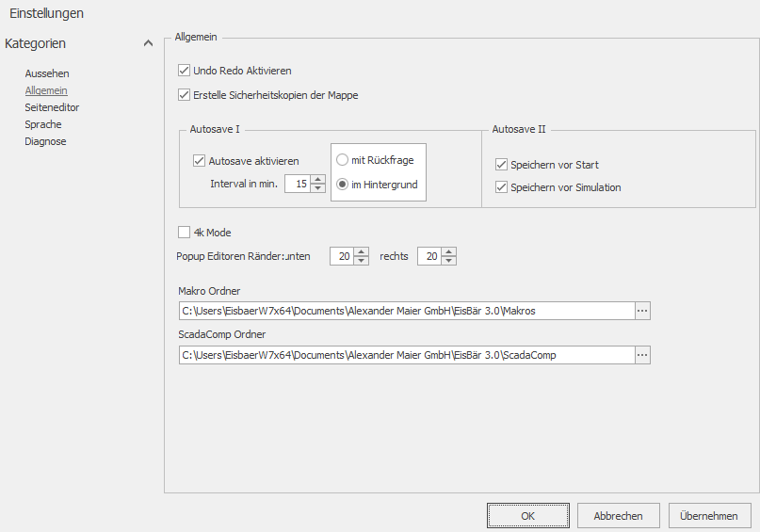Image resolution: width=760 pixels, height=532 pixels.
Task: Click the Popup Editoren Ränder label
Action: click(230, 256)
